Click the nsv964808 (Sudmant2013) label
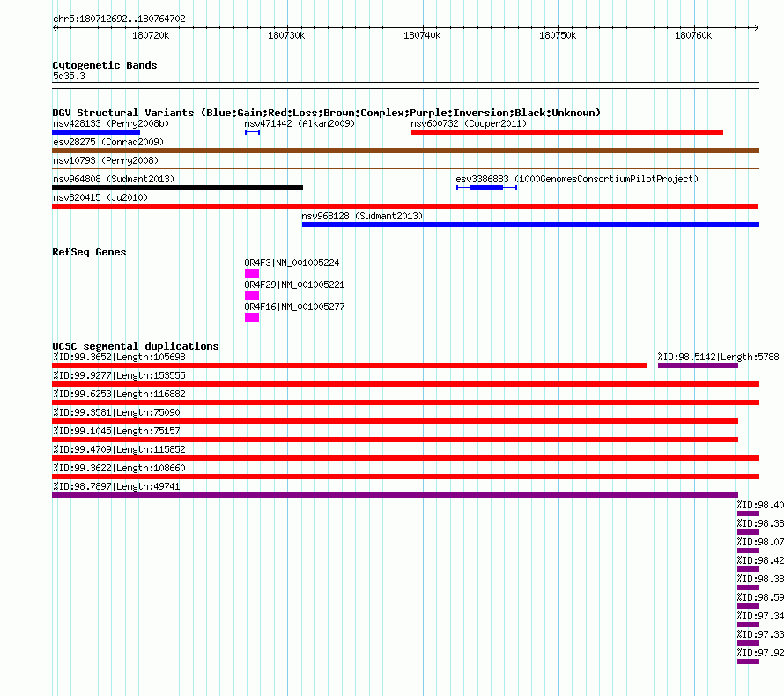The width and height of the screenshot is (784, 696). (114, 179)
